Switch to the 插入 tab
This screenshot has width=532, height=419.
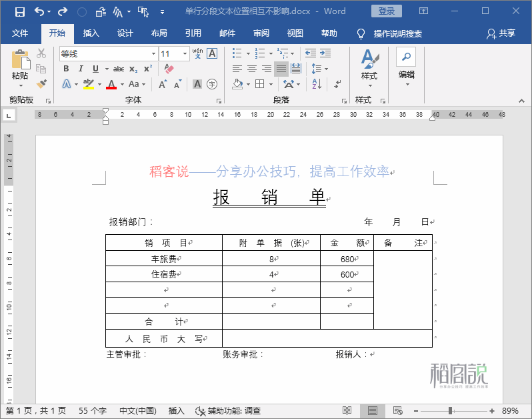pyautogui.click(x=91, y=33)
